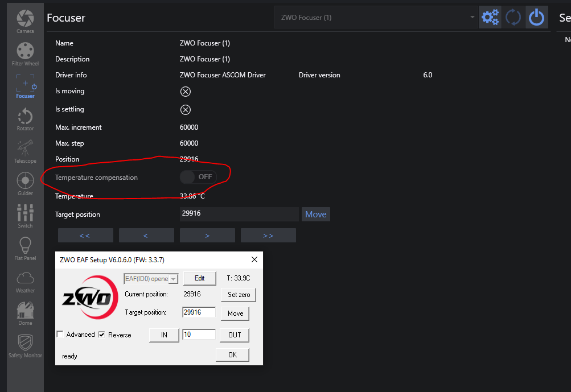The image size is (571, 392).
Task: Confirm EAF Setup with OK
Action: point(232,355)
